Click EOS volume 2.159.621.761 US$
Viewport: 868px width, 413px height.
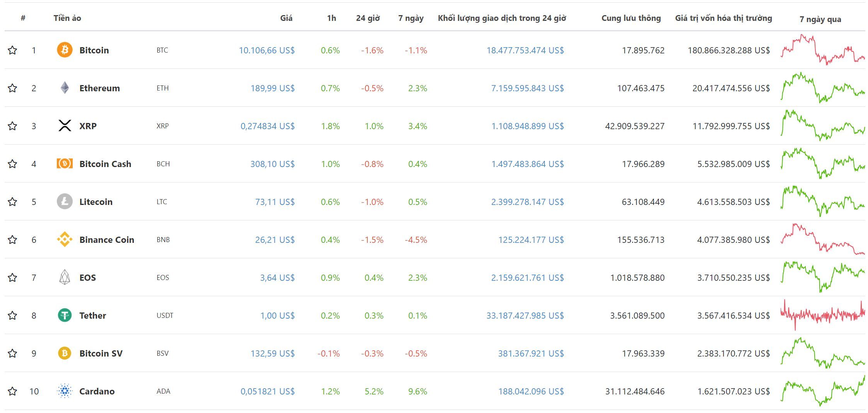tap(527, 277)
